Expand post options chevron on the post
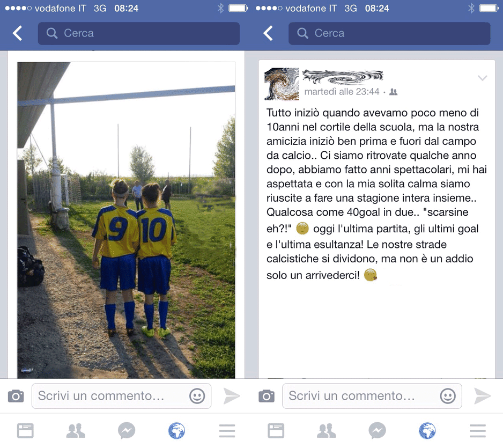503x448 pixels. pos(483,78)
